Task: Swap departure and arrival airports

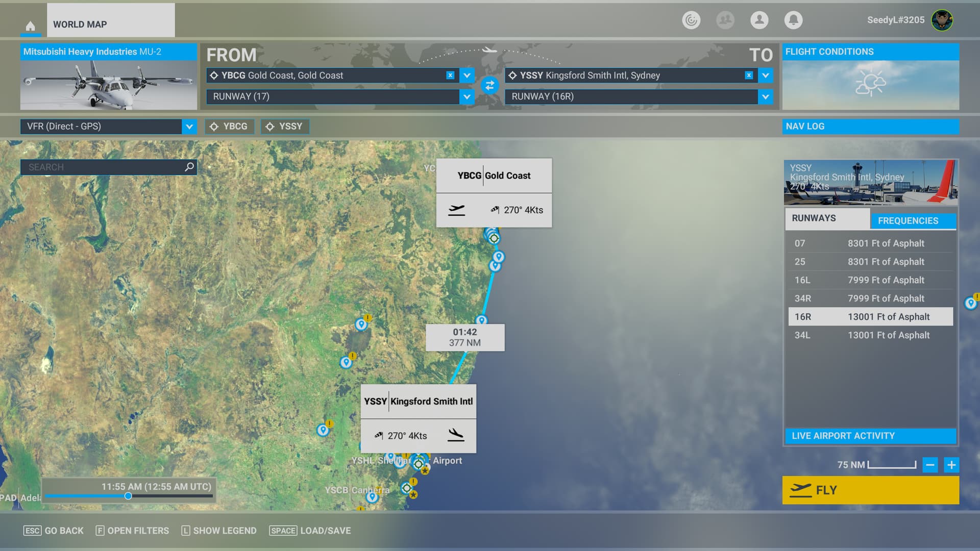Action: pos(489,86)
